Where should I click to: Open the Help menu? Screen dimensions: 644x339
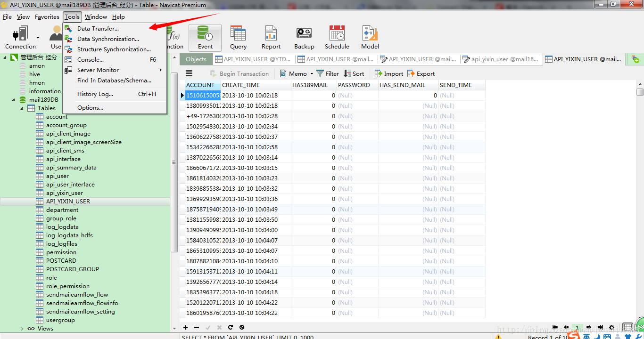point(118,17)
